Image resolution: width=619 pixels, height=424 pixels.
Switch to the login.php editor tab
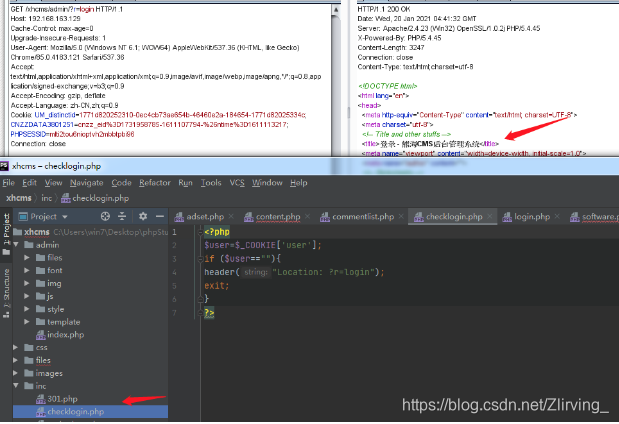pyautogui.click(x=532, y=217)
